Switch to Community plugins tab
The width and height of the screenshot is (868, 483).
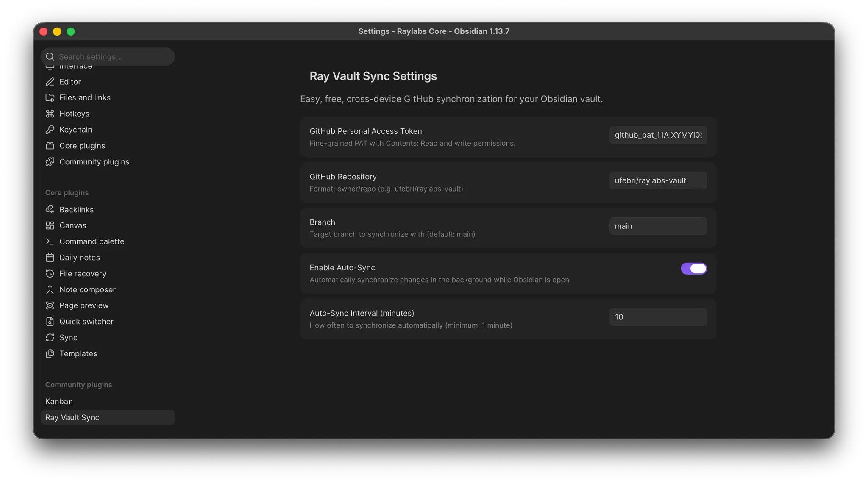click(108, 162)
